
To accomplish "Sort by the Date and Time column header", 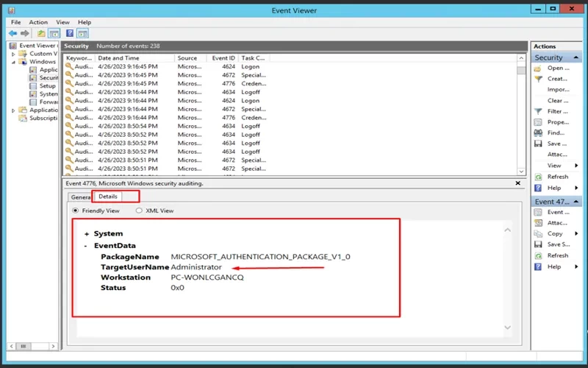I will [x=135, y=58].
